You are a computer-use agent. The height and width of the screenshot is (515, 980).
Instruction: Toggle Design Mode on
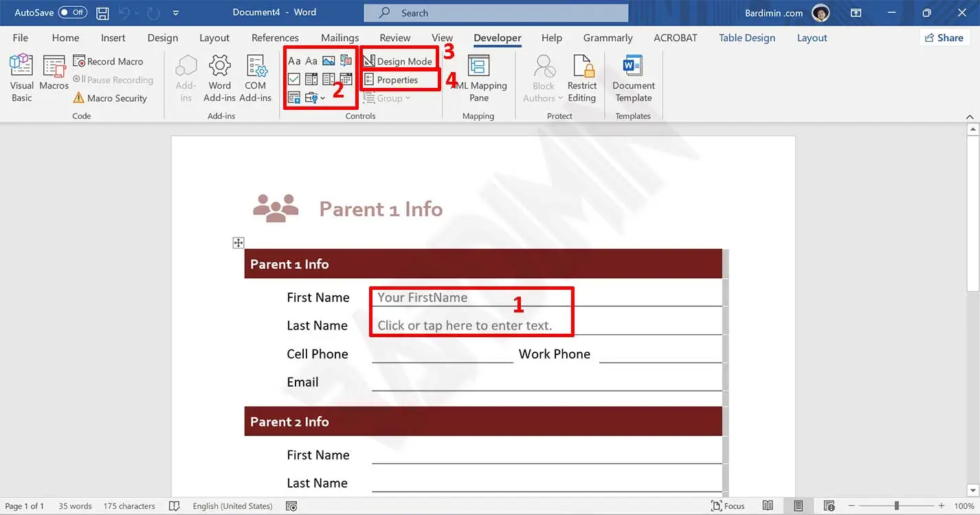(398, 61)
